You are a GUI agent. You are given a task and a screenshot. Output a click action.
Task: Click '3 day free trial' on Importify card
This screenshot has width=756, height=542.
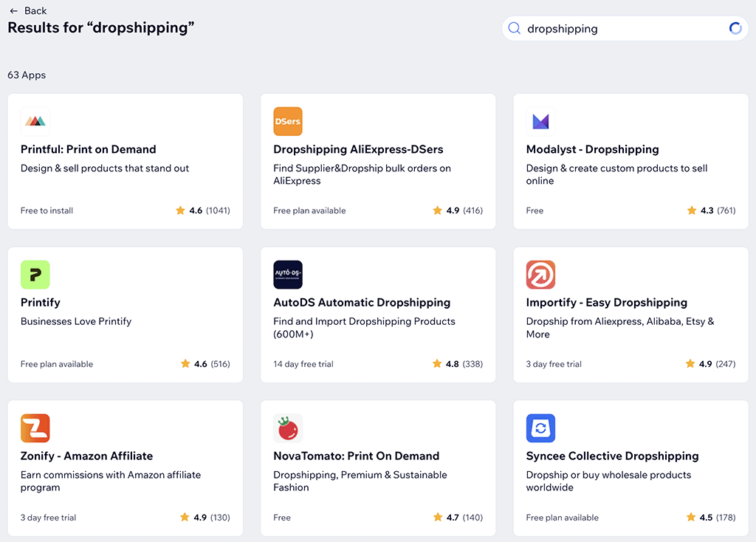tap(554, 364)
